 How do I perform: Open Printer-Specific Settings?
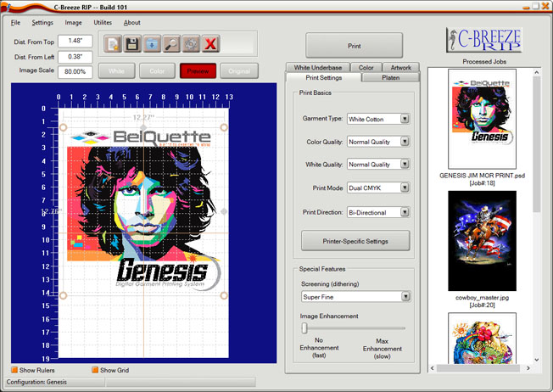pos(355,241)
